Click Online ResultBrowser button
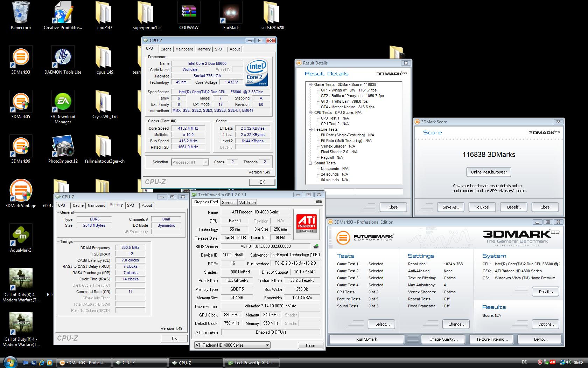The height and width of the screenshot is (368, 588). pyautogui.click(x=489, y=172)
